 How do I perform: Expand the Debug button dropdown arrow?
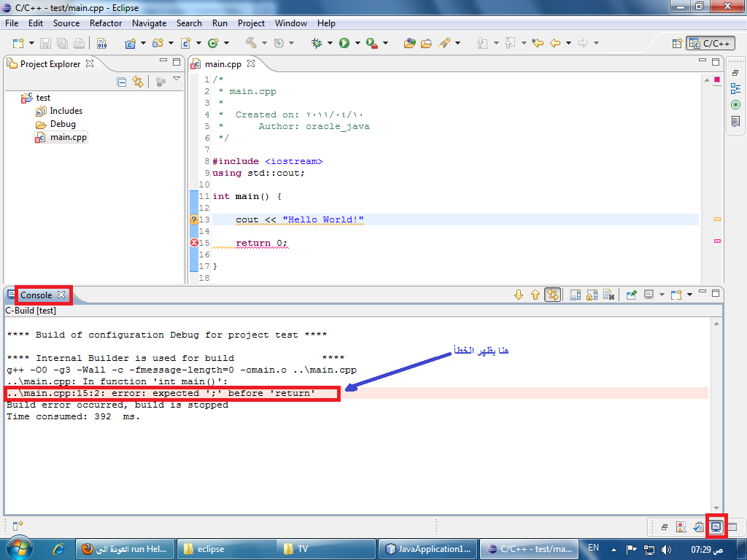coord(330,43)
